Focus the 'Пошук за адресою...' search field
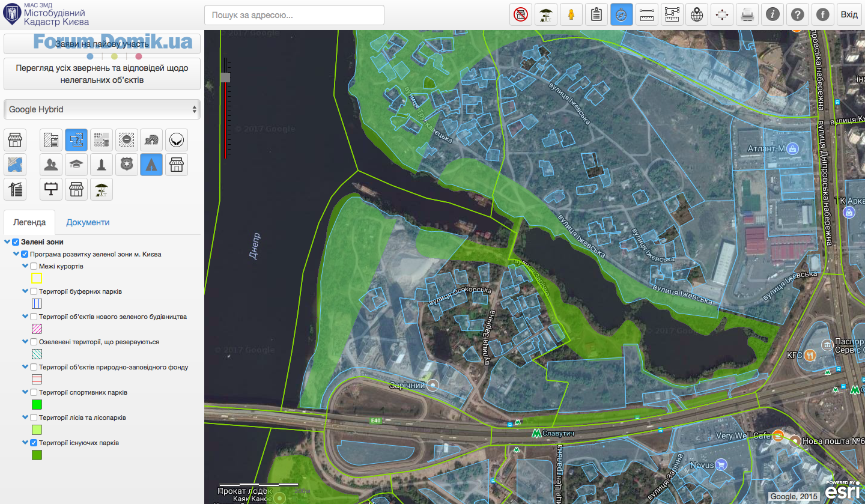This screenshot has height=504, width=865. 294,15
